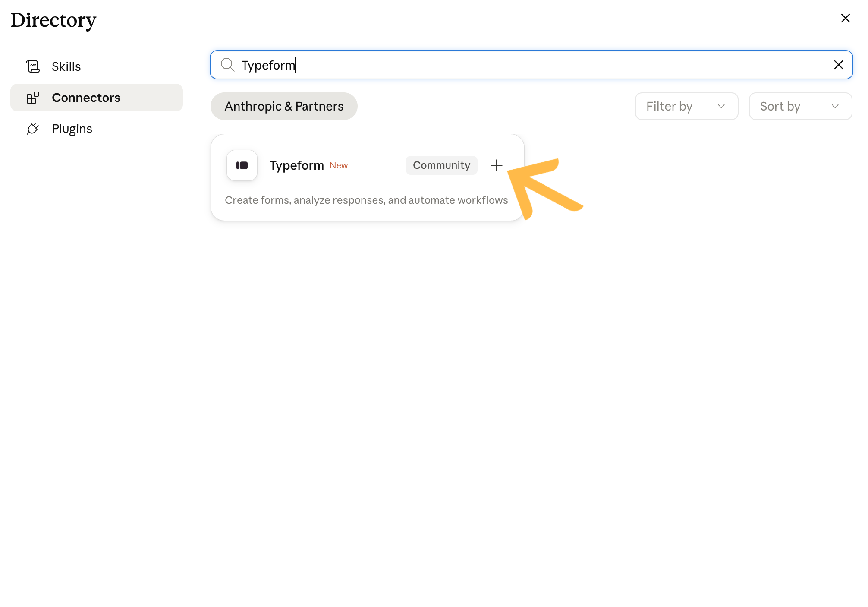This screenshot has height=607, width=868.
Task: Close the Directory dialog
Action: coord(846,18)
